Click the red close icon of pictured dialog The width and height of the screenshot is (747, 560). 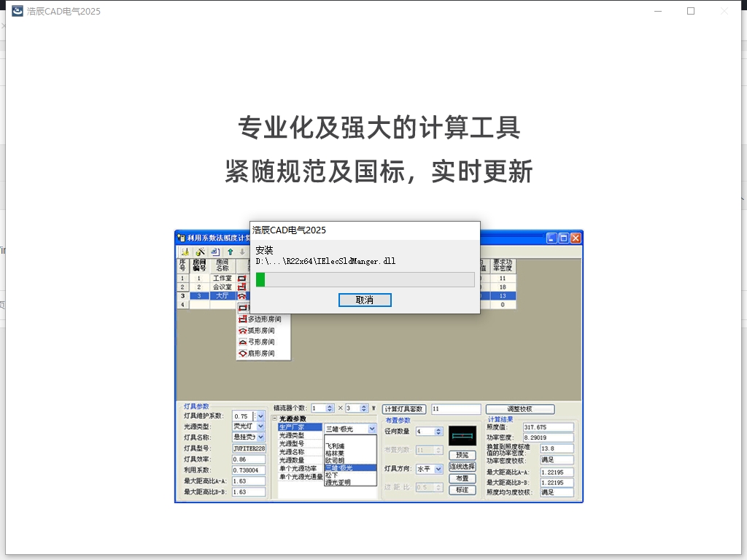pos(576,238)
